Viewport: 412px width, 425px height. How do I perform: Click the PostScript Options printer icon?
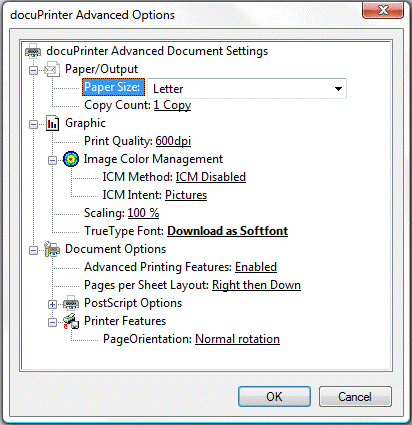pos(71,303)
